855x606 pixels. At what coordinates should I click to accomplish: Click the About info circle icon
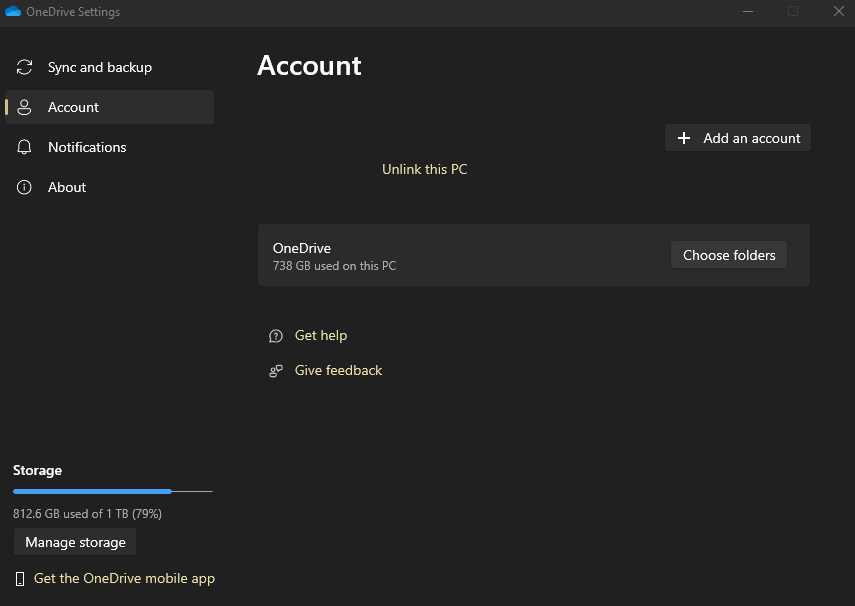click(24, 187)
